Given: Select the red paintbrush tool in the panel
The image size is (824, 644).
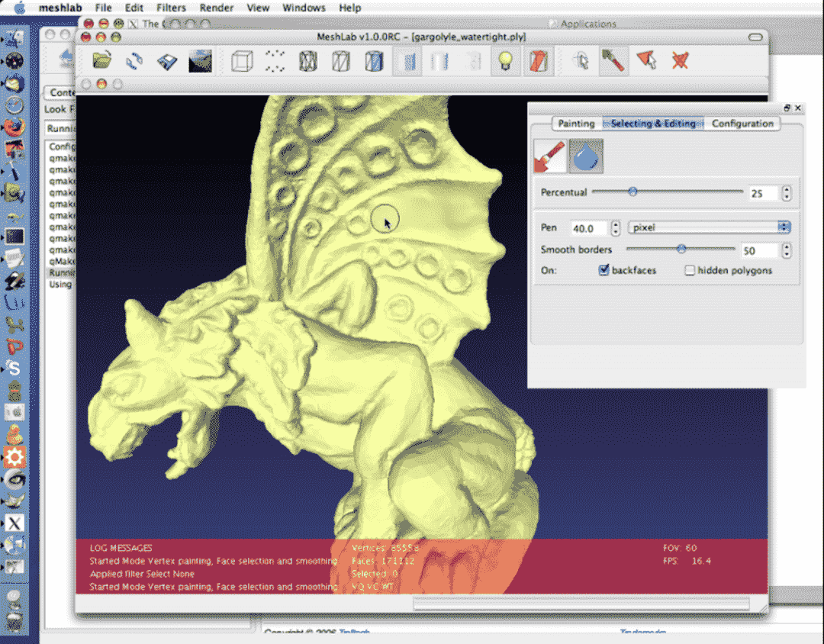Looking at the screenshot, I should point(551,156).
